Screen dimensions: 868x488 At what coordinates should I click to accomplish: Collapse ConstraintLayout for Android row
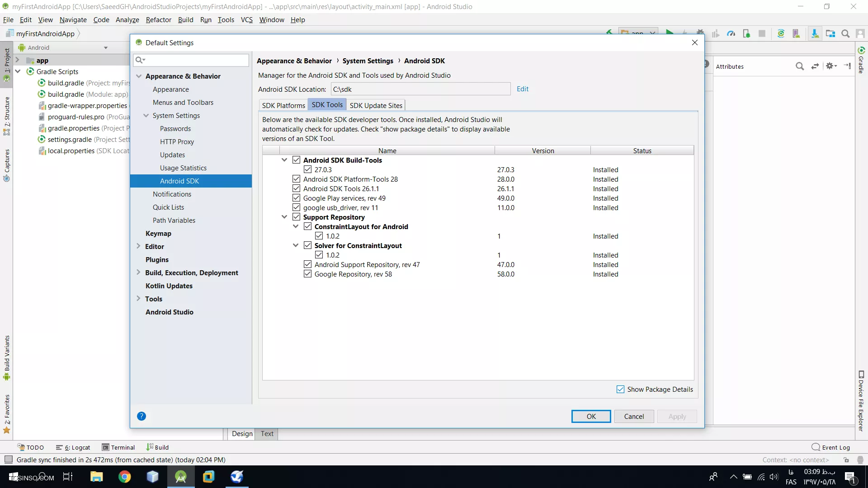[x=296, y=226]
